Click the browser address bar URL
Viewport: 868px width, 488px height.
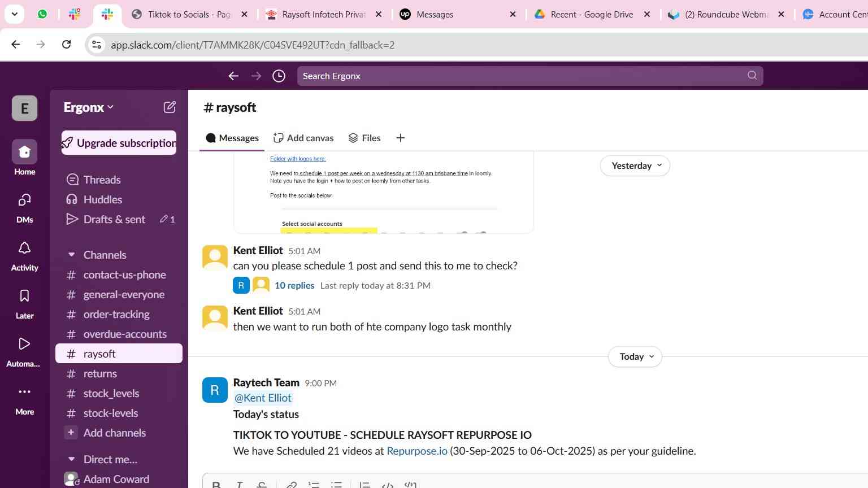click(253, 45)
